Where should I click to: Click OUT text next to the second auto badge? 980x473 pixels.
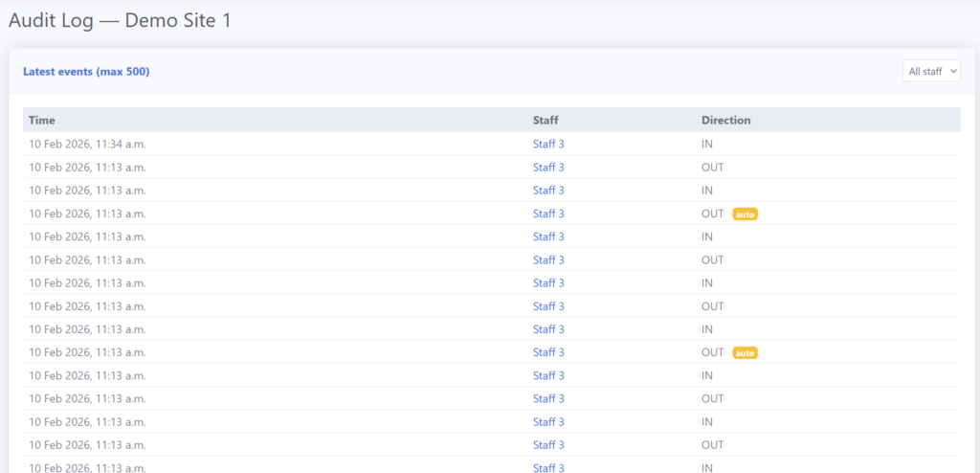[x=713, y=353]
